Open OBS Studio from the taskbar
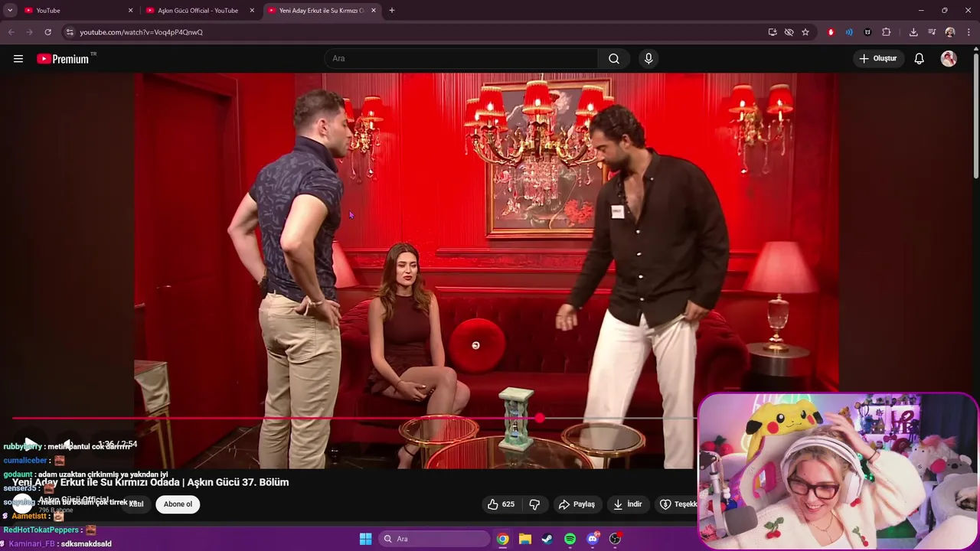This screenshot has width=980, height=551. [615, 539]
